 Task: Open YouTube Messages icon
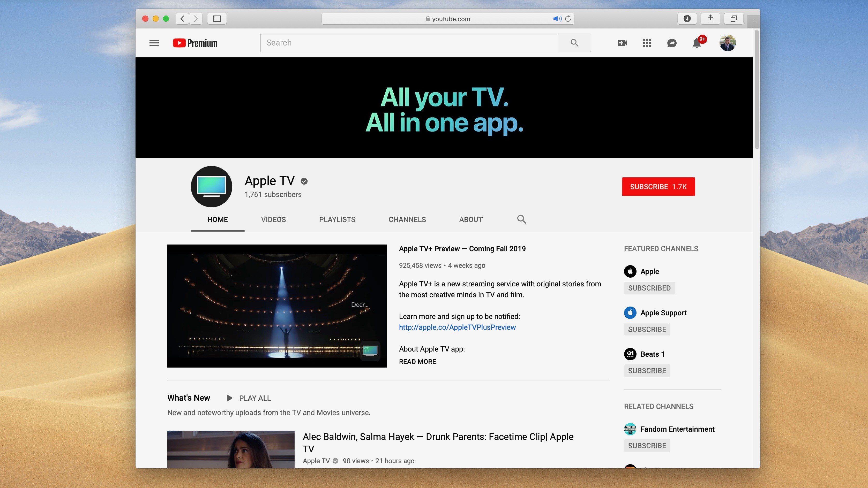(671, 43)
